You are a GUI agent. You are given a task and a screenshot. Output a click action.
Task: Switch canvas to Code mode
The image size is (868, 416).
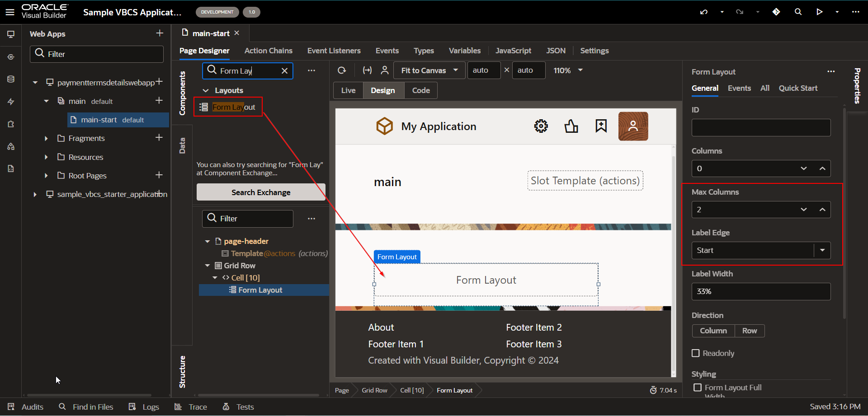[x=421, y=90]
